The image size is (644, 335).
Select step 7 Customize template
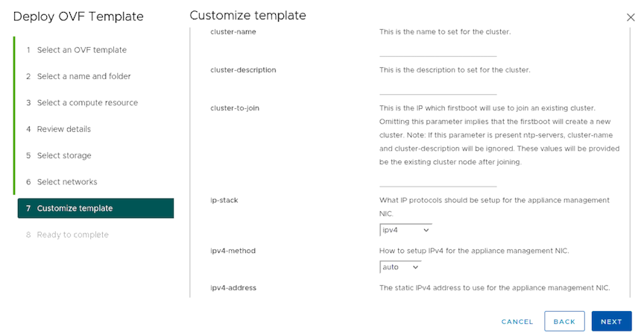pyautogui.click(x=95, y=208)
